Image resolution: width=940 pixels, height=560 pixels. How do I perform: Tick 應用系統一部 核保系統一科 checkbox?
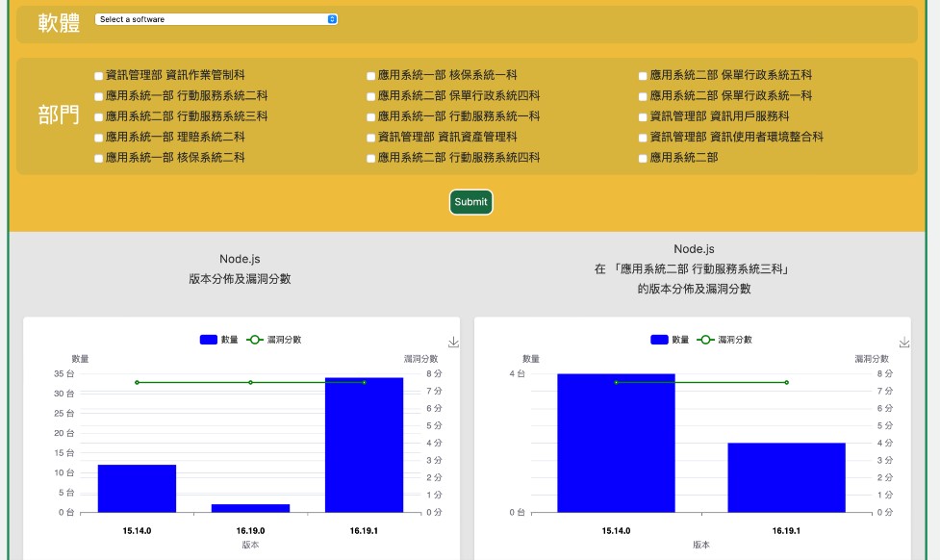pyautogui.click(x=371, y=76)
